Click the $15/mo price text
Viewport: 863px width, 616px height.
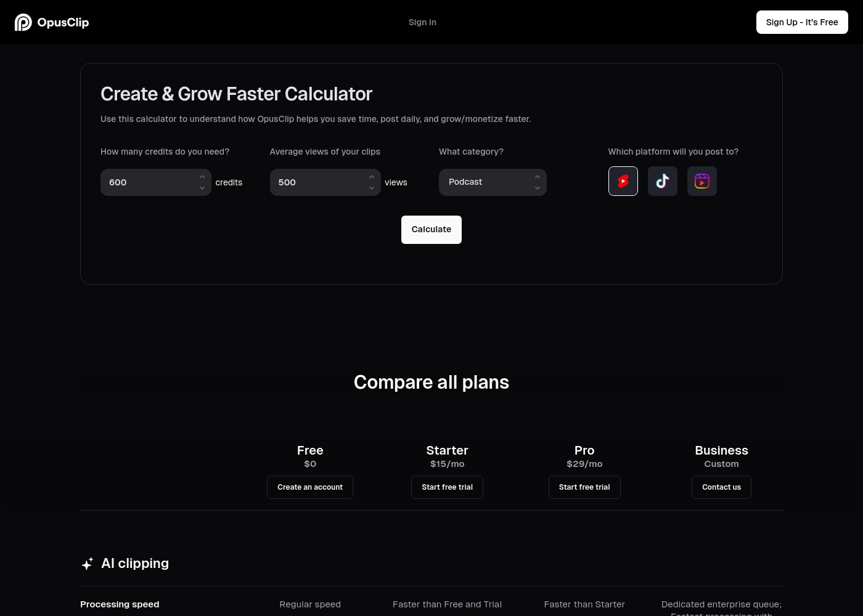click(448, 464)
